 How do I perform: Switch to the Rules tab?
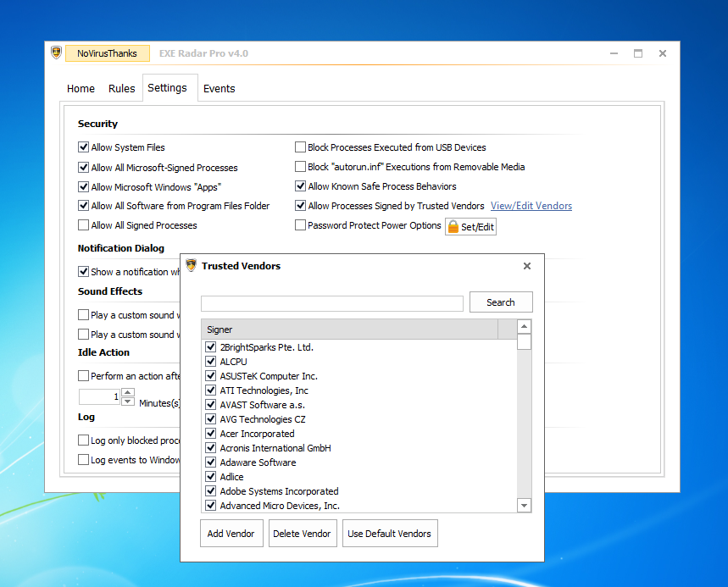[x=122, y=89]
